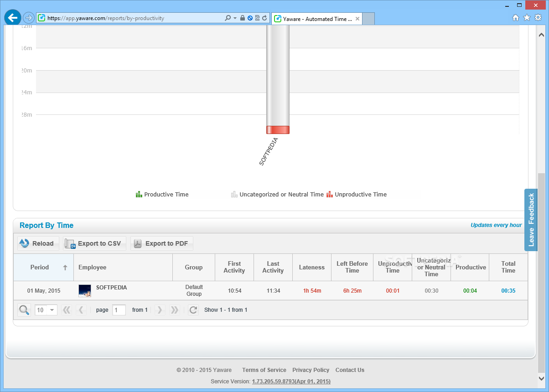
Task: Click the Export to PDF button
Action: [x=161, y=243]
